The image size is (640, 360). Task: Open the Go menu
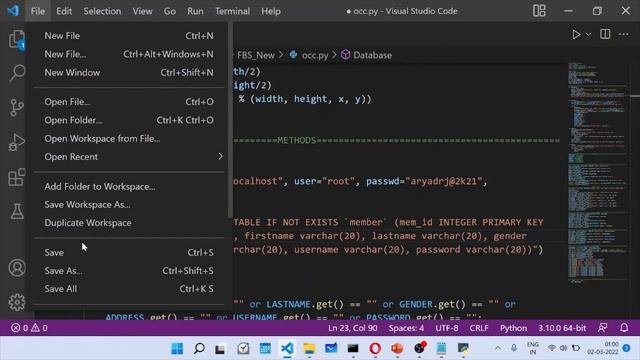coord(170,11)
